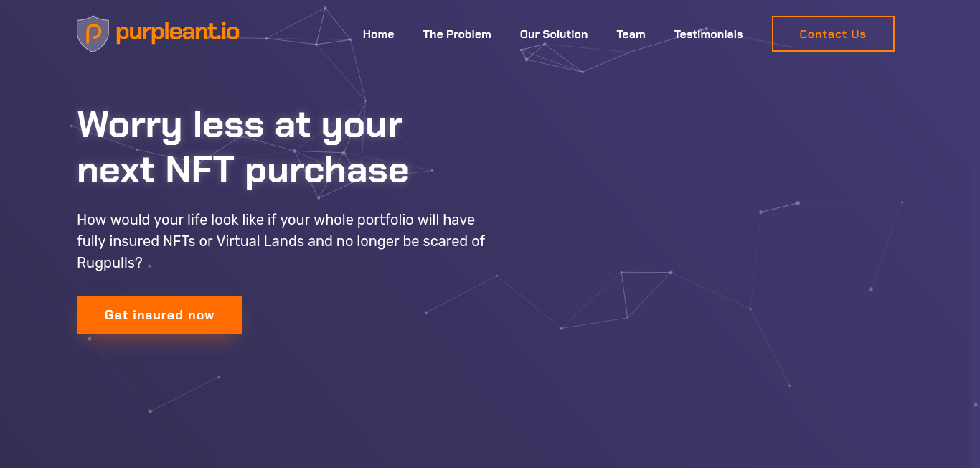Click the quadrilateral particle shape below center
This screenshot has height=468, width=980.
(617, 300)
